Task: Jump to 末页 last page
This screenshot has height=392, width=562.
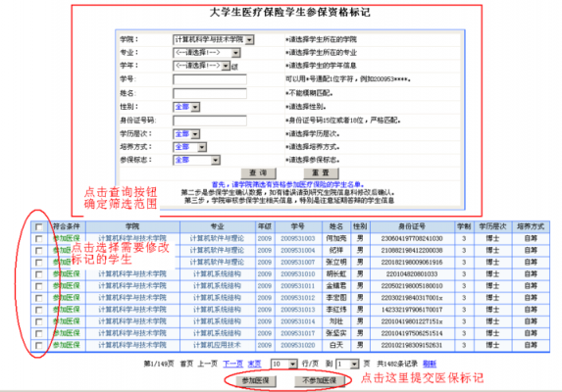Action: pyautogui.click(x=254, y=365)
